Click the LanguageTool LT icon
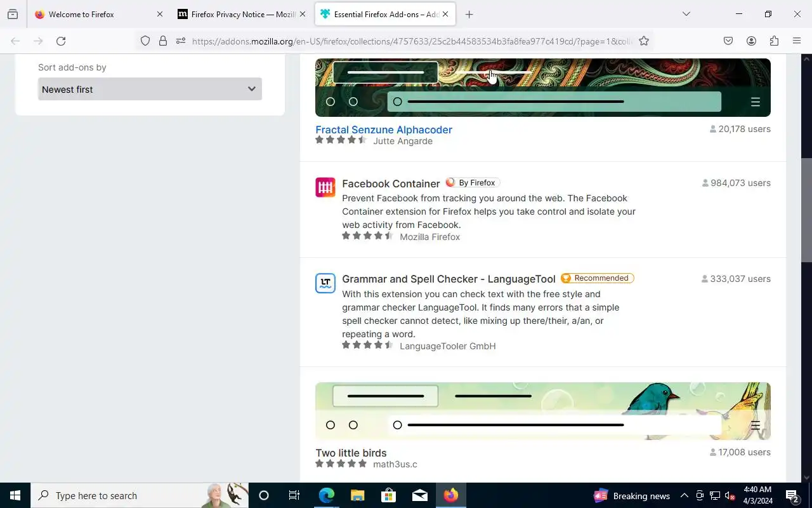The width and height of the screenshot is (812, 508). tap(325, 283)
